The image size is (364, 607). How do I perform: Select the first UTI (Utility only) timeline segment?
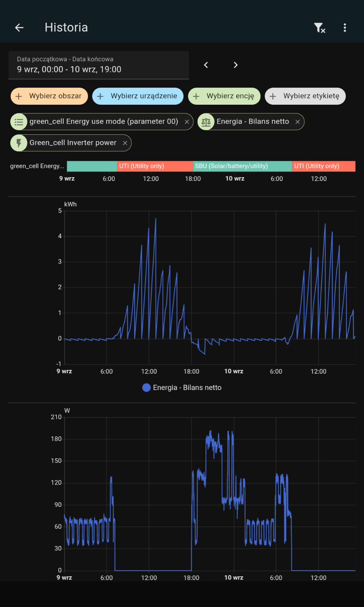(x=155, y=166)
